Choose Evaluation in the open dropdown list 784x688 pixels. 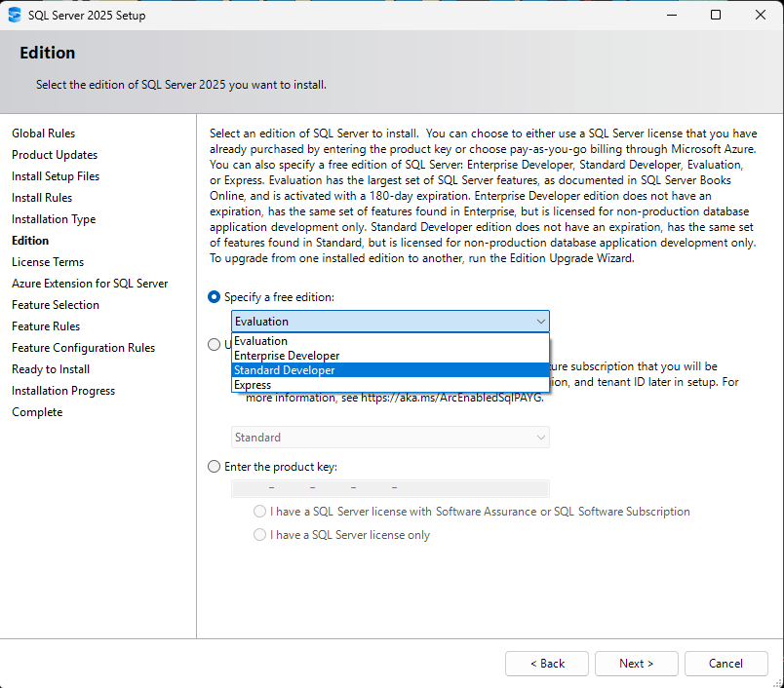(260, 341)
